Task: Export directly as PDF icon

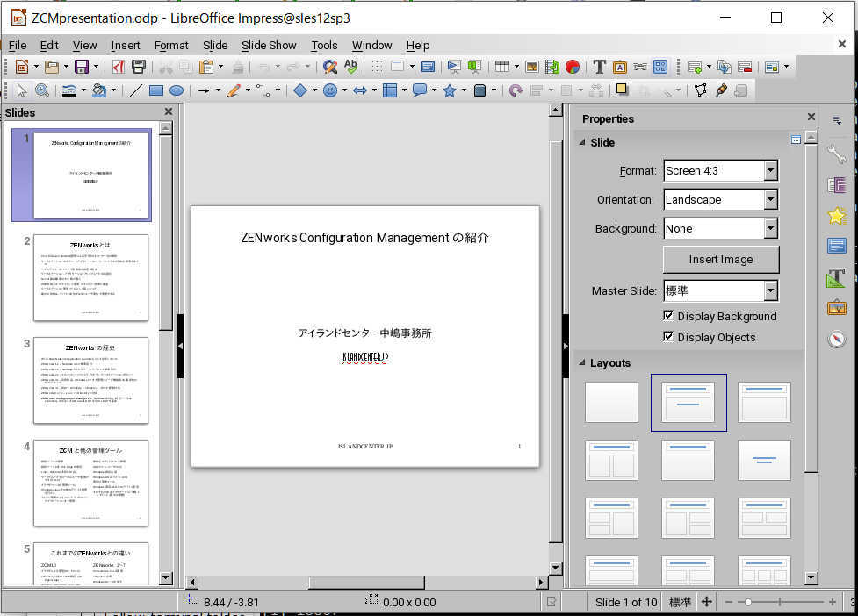Action: pyautogui.click(x=119, y=67)
